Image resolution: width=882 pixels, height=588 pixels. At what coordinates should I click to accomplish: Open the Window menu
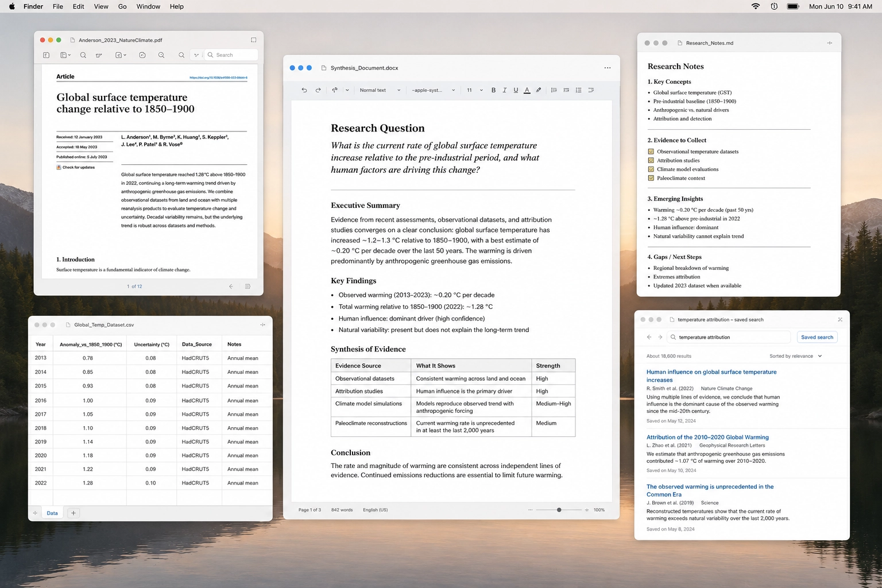pos(148,6)
